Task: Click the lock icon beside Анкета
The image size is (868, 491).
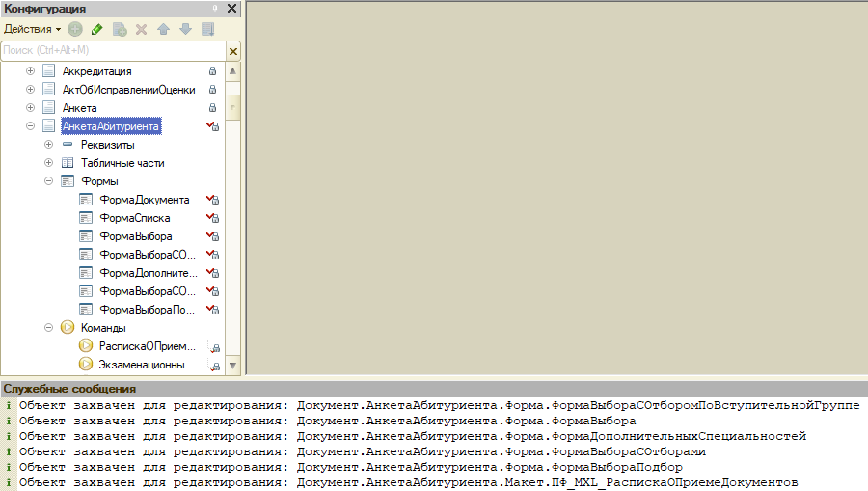Action: pyautogui.click(x=212, y=107)
